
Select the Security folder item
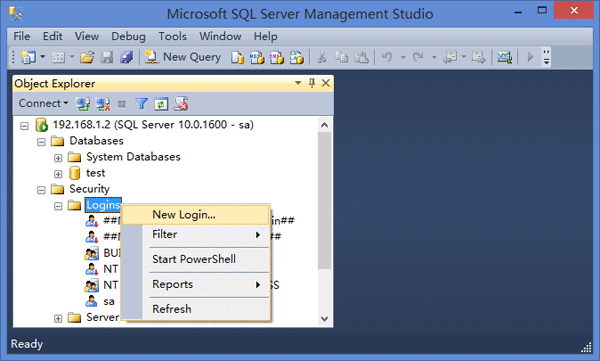[x=89, y=189]
